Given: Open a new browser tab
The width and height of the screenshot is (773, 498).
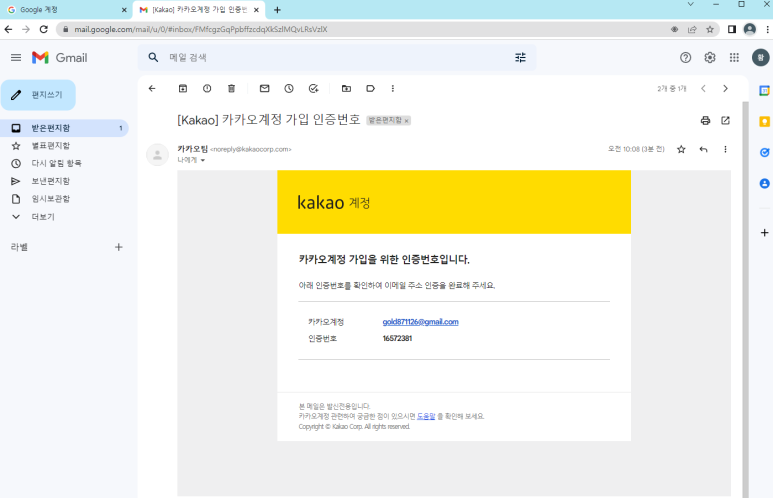Looking at the screenshot, I should tap(277, 10).
